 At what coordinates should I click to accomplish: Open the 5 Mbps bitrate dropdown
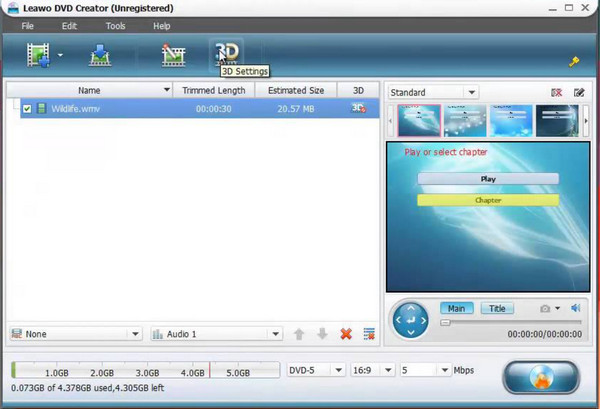[425, 370]
